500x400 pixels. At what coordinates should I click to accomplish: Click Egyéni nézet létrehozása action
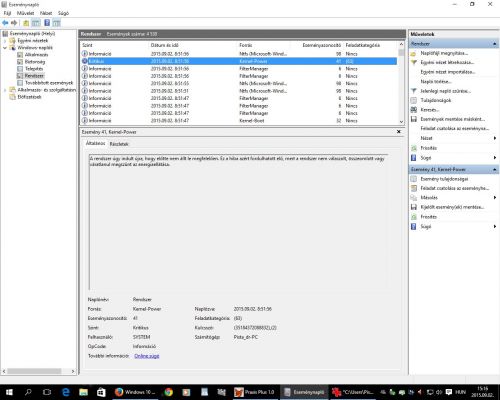point(447,62)
